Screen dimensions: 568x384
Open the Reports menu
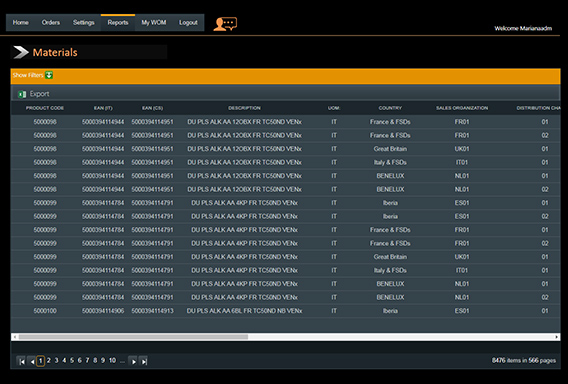118,22
